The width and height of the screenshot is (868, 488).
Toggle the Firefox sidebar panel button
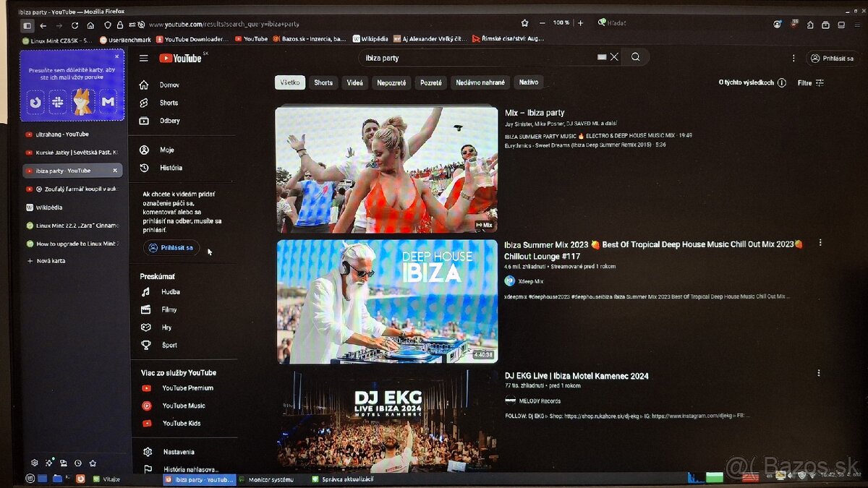pos(27,25)
